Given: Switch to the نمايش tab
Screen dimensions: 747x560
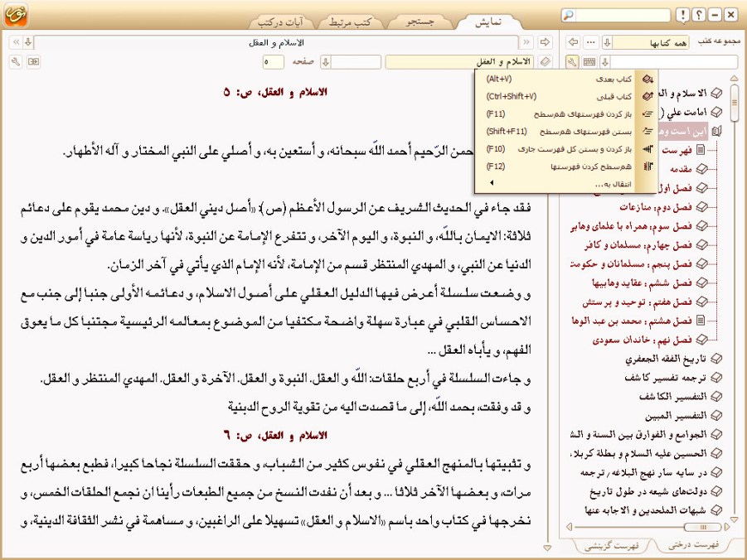Looking at the screenshot, I should (488, 22).
